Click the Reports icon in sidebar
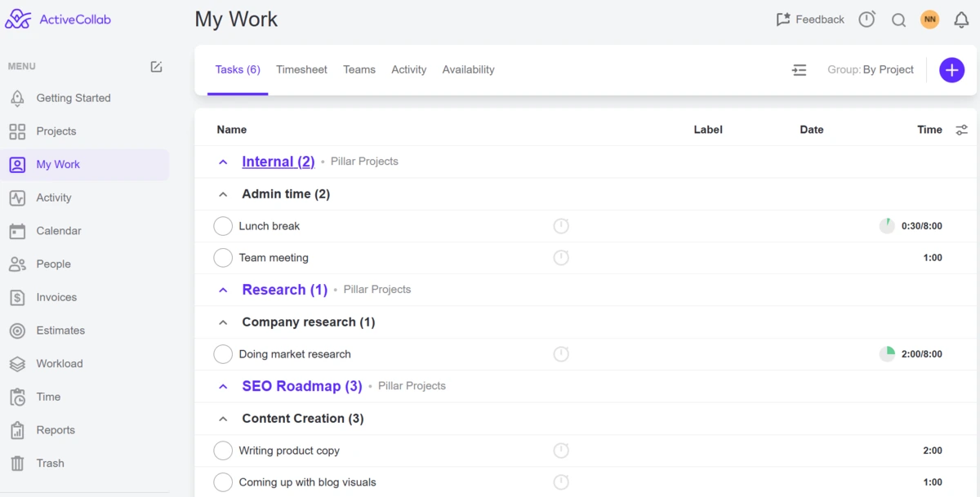The image size is (980, 497). [x=17, y=430]
